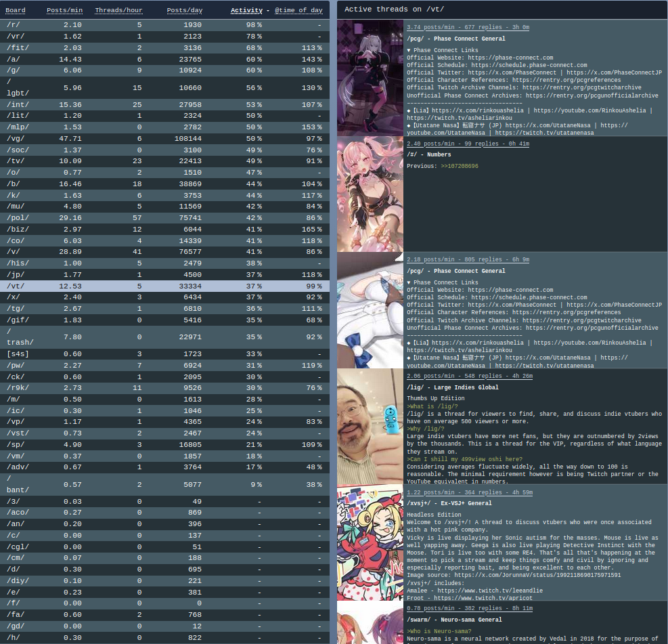Select the /int/ board row

[164, 104]
